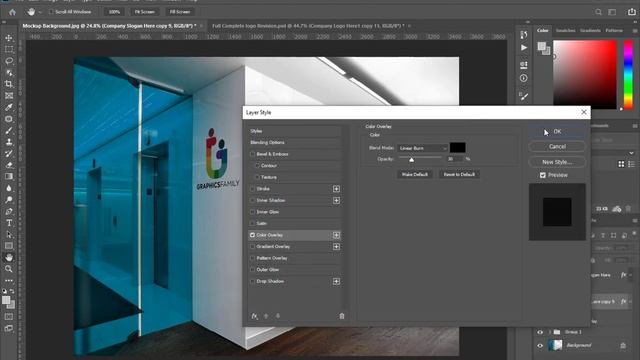Enable the Gradient Overlay checkbox
Viewport: 640px width, 360px height.
(252, 247)
